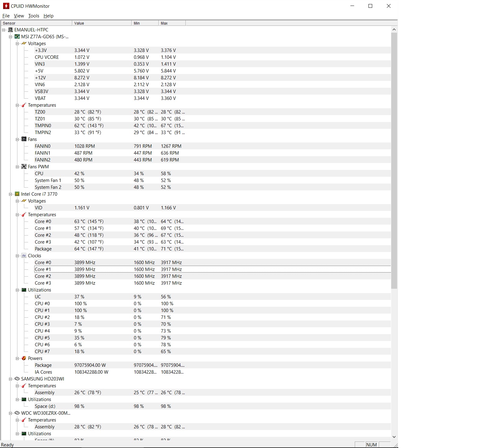Viewport: 478px width, 448px height.
Task: Click the computer icon beside EMANUEL-HTPC
Action: (10, 30)
